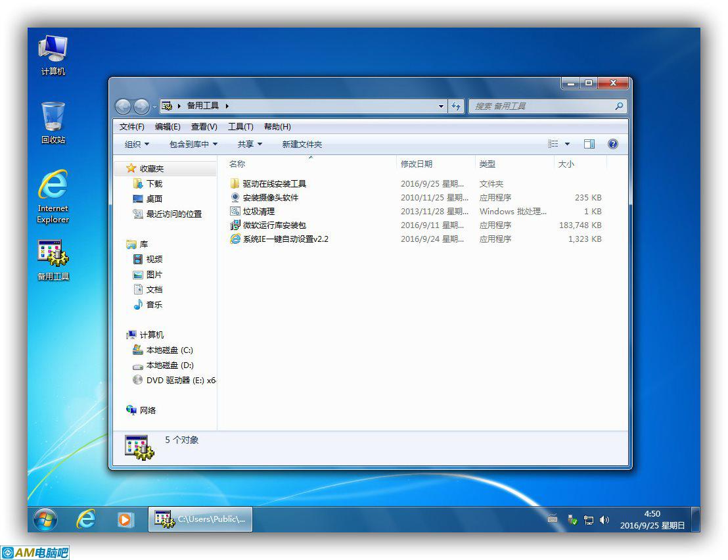Open the recent pages dropdown arrow
The image size is (728, 560).
[x=154, y=106]
